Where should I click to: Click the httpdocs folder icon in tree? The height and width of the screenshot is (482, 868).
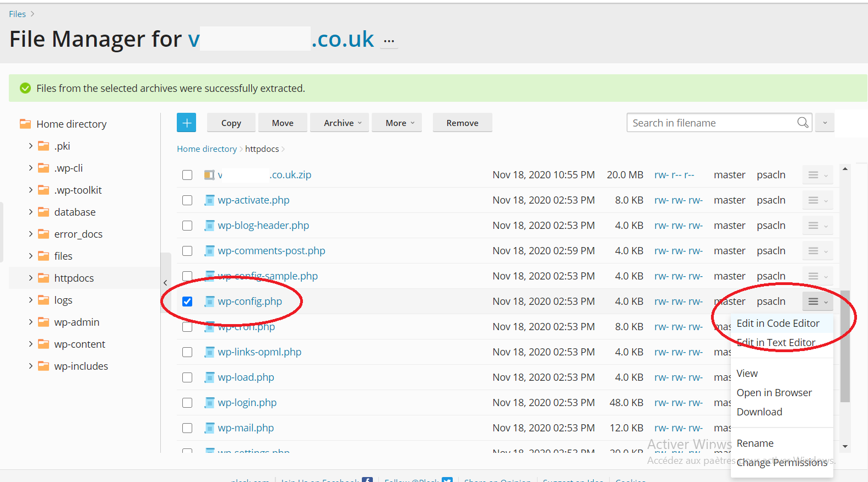tap(44, 278)
